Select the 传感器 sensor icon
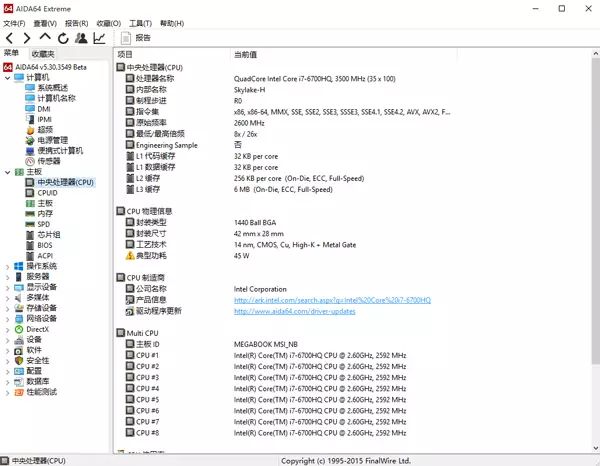 point(30,161)
